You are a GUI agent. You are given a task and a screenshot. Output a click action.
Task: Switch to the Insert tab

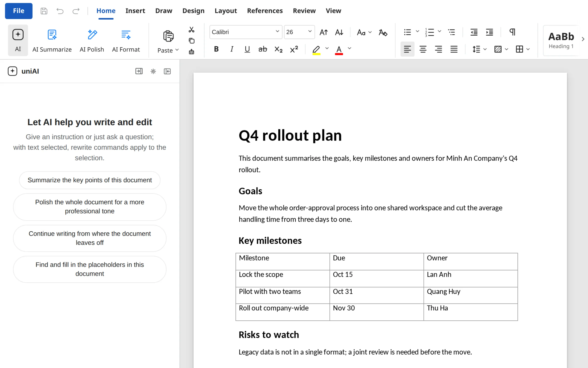pyautogui.click(x=135, y=11)
